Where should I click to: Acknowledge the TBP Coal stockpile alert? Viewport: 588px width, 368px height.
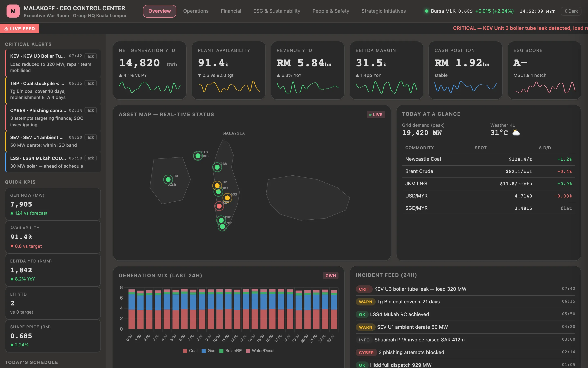pyautogui.click(x=91, y=83)
